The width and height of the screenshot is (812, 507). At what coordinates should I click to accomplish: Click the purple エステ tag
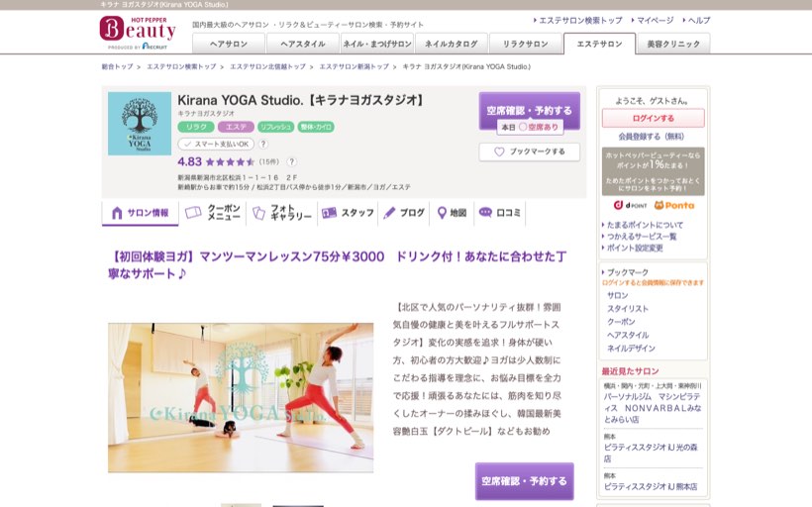pyautogui.click(x=236, y=127)
